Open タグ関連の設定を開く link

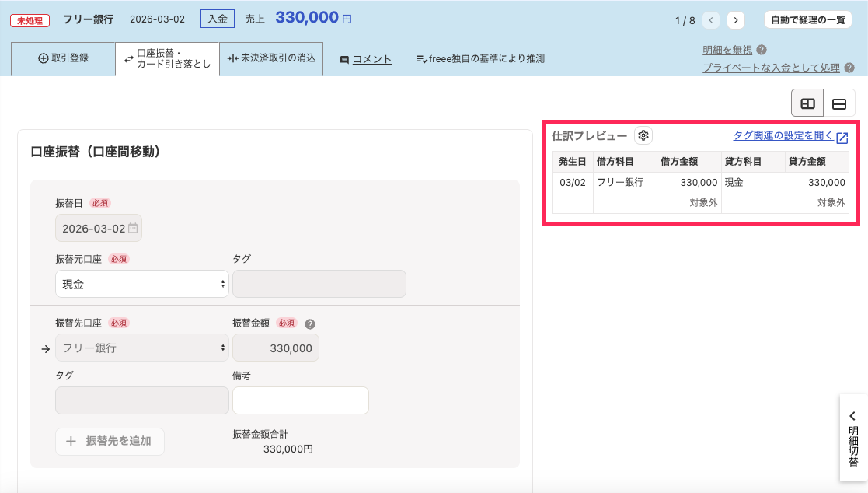click(x=783, y=136)
